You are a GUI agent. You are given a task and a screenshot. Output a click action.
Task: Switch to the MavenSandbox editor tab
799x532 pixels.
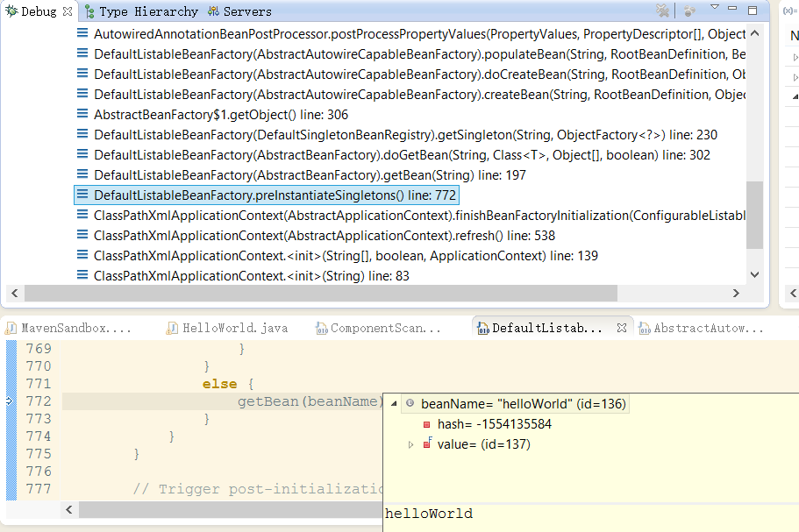click(x=68, y=329)
